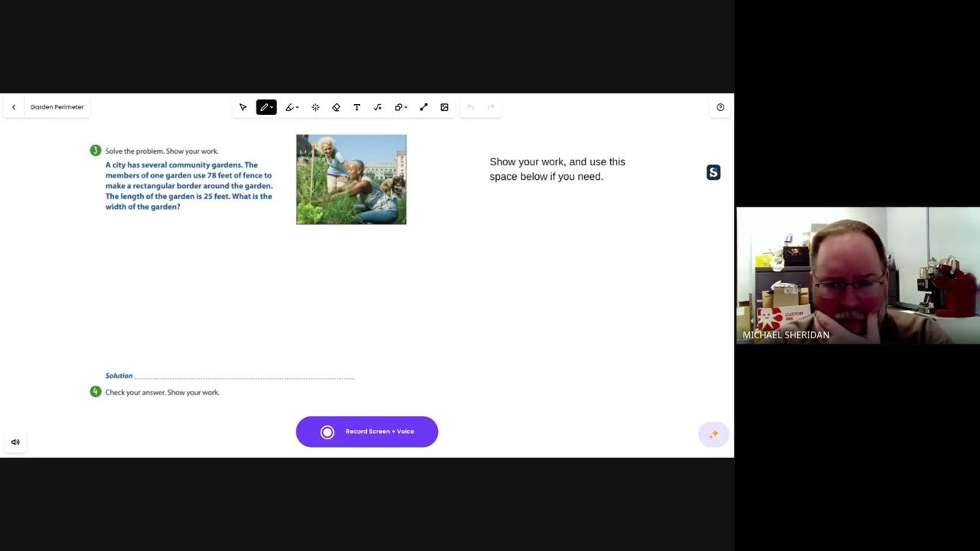Toggle the speaker sound icon

(x=15, y=442)
